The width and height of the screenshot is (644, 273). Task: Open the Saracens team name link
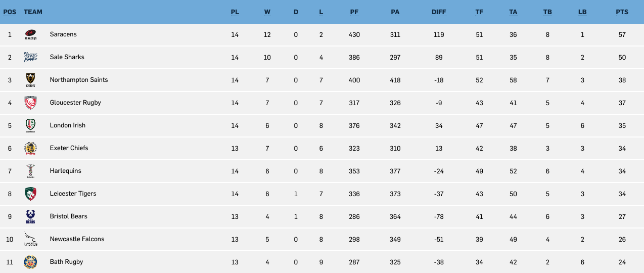pyautogui.click(x=63, y=34)
